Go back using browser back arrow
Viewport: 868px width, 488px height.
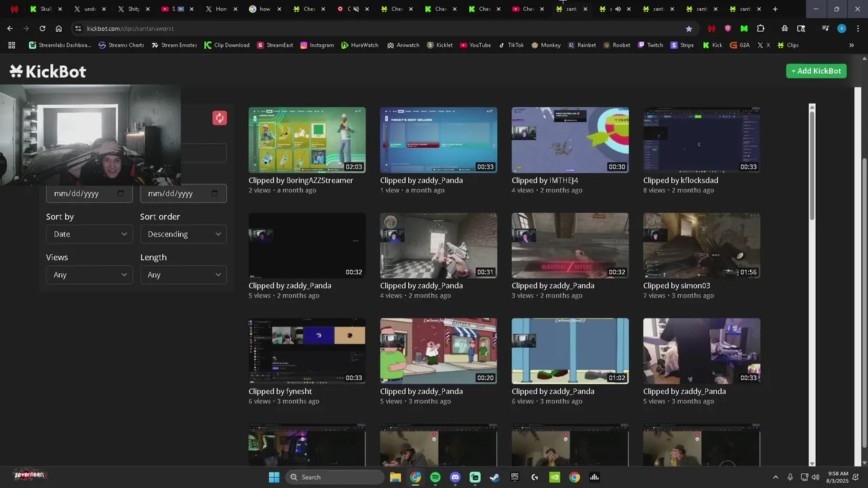9,28
